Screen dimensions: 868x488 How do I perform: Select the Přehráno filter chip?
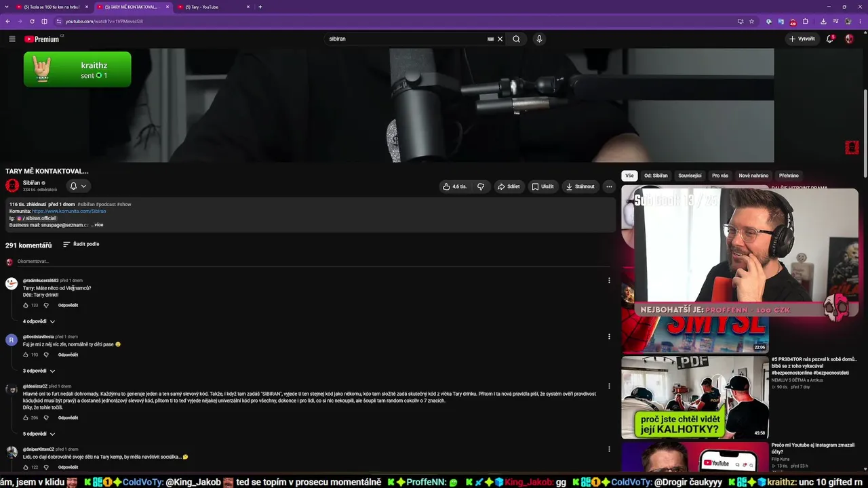[789, 176]
